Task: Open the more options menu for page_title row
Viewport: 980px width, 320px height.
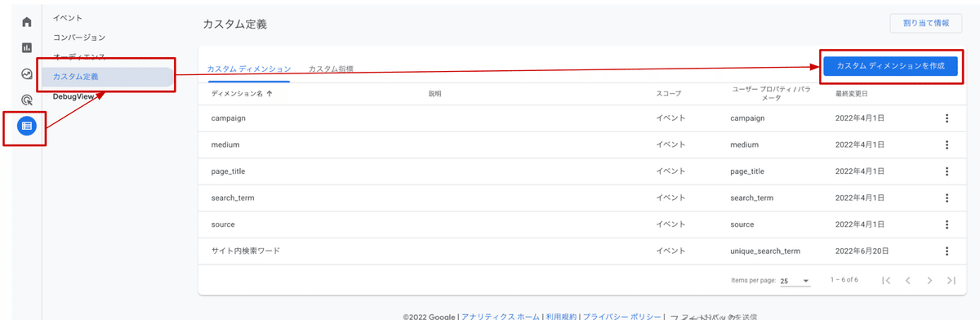Action: pos(947,171)
